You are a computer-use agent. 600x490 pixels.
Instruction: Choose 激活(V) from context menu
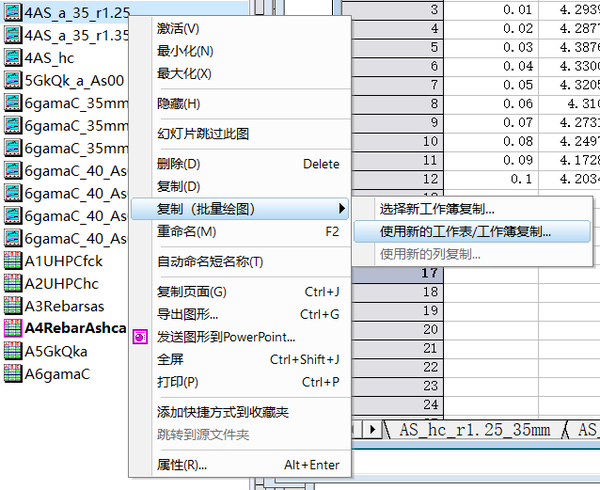click(x=240, y=29)
